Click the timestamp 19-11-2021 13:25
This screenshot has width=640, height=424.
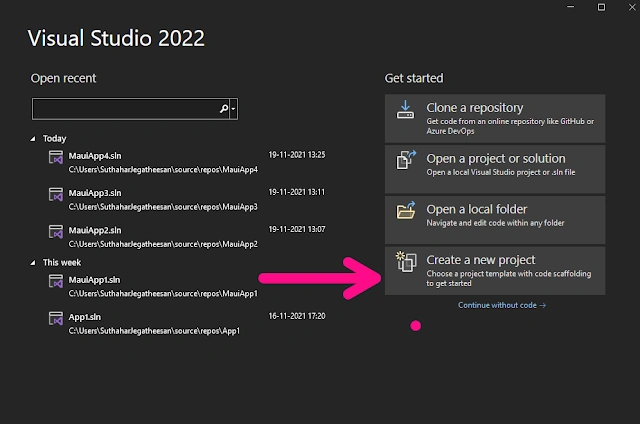click(297, 155)
